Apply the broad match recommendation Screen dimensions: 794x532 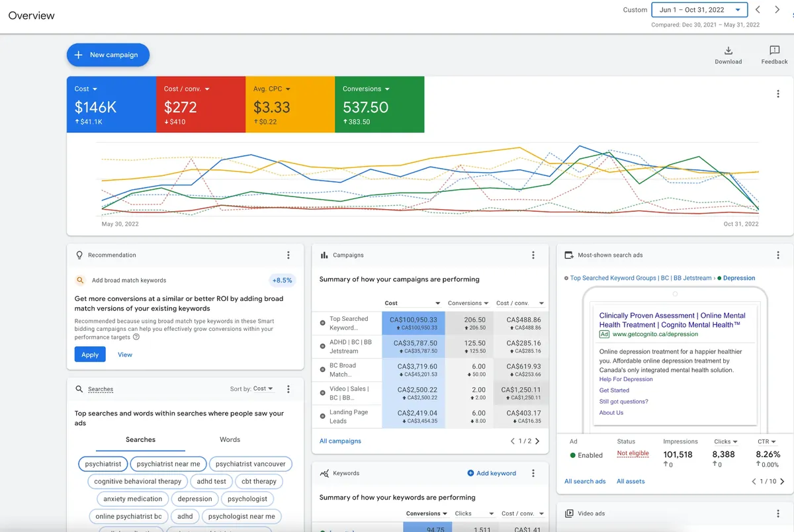tap(90, 355)
